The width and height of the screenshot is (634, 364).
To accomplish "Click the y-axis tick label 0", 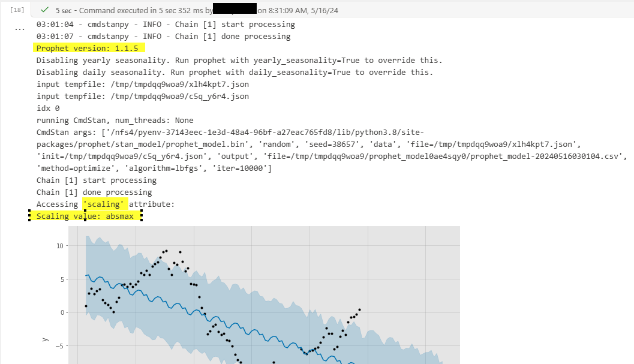I will [62, 312].
